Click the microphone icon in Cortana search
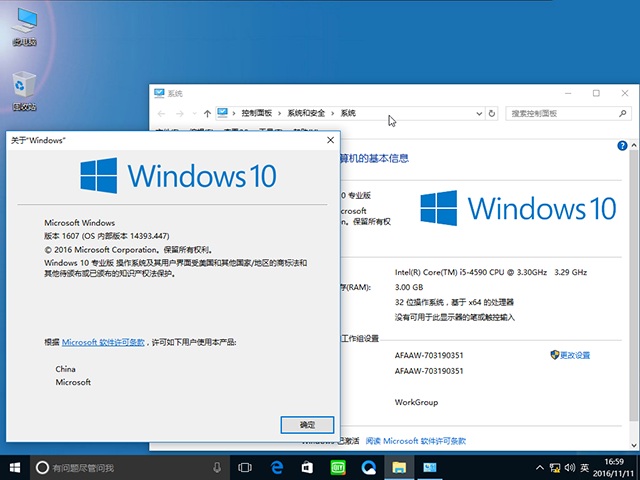Viewport: 640px width, 480px height. [x=218, y=467]
